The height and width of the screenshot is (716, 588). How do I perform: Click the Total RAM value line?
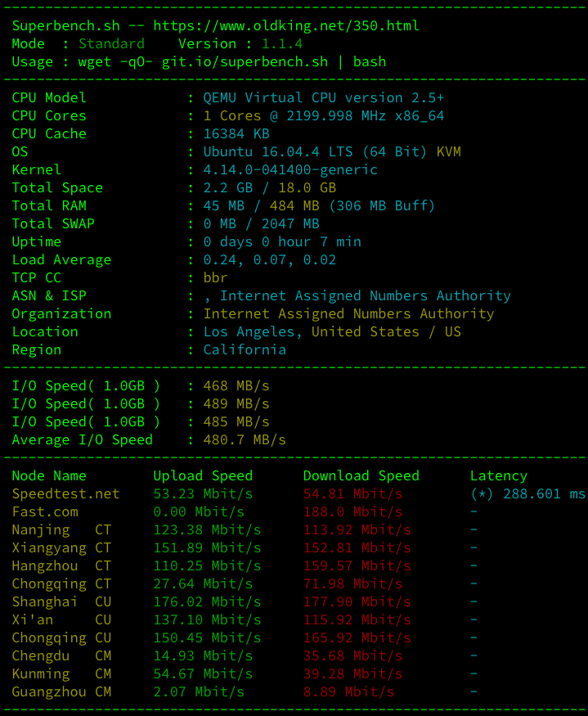pyautogui.click(x=319, y=205)
